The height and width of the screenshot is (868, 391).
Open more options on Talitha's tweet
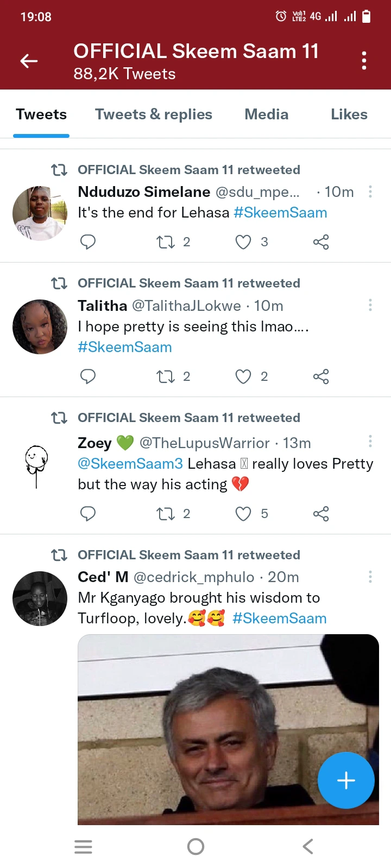pyautogui.click(x=370, y=305)
